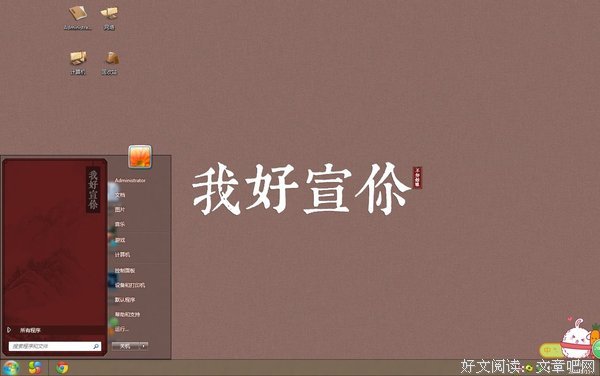Open 游戏 Games in Start menu
Image resolution: width=600 pixels, height=376 pixels.
coord(120,240)
